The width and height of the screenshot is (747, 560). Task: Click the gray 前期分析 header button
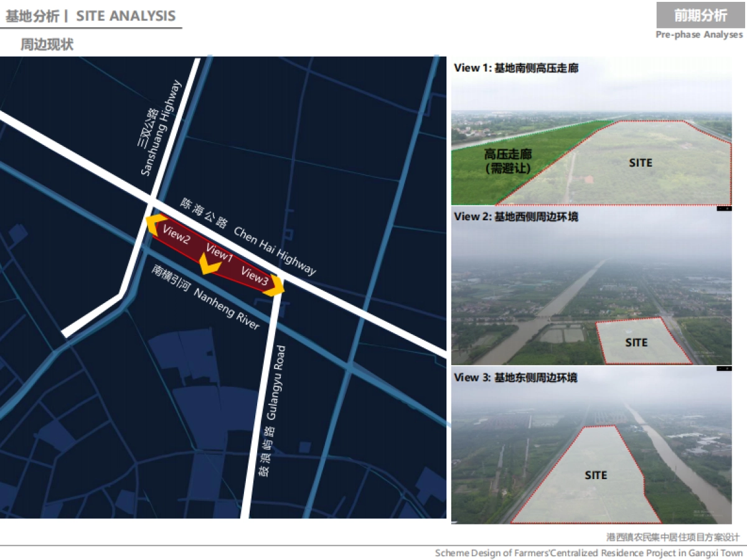(x=700, y=16)
